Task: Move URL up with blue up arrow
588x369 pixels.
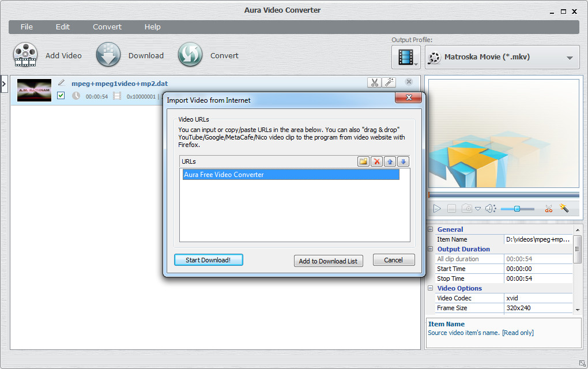Action: pos(390,161)
